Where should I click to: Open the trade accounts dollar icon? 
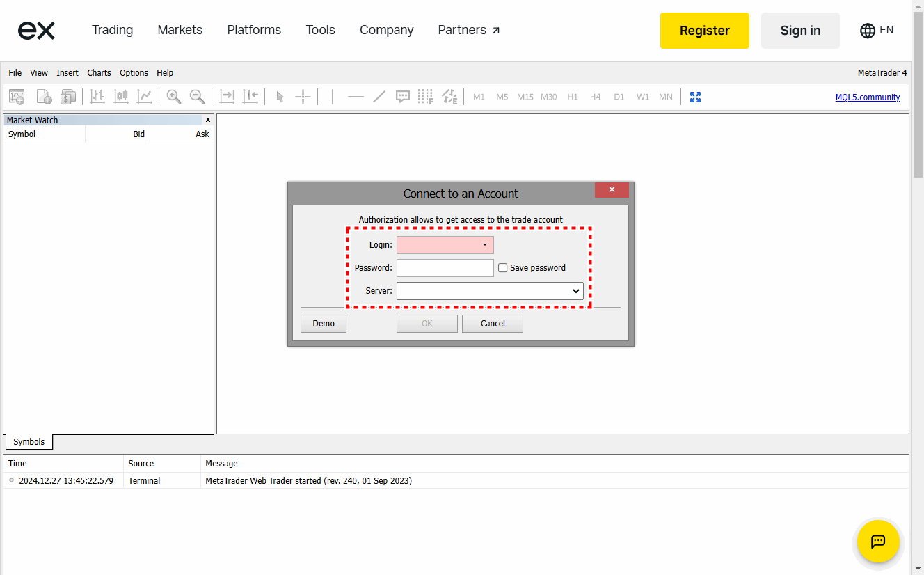click(67, 97)
